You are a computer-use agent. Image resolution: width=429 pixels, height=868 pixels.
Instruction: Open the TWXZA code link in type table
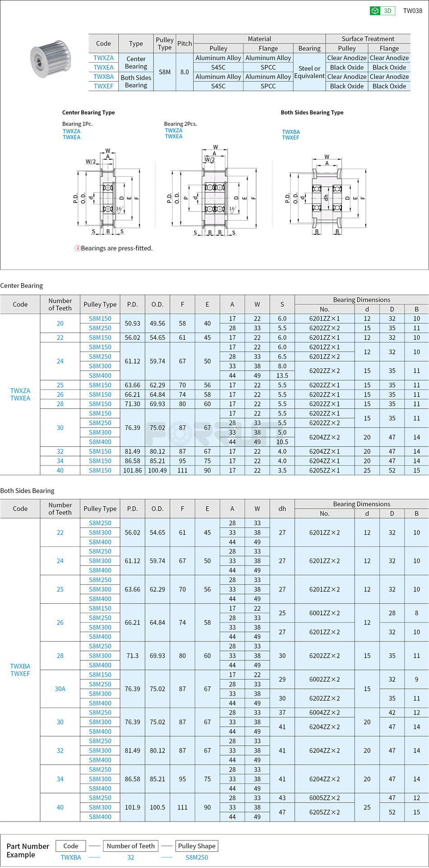coord(103,58)
